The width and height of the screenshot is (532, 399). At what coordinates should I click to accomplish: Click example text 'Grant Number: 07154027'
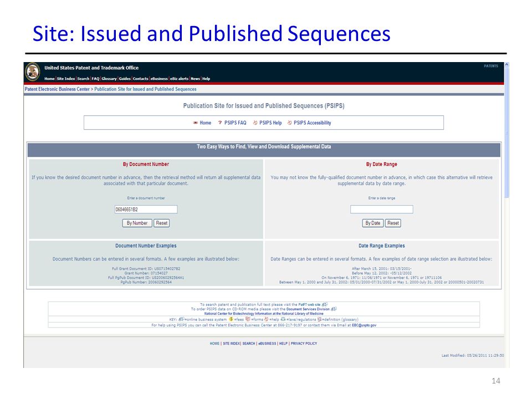146,273
